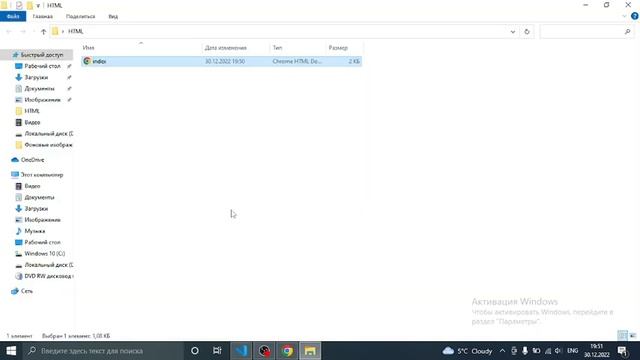Refresh the HTML folder view
Screen dimensions: 640x360
(527, 31)
